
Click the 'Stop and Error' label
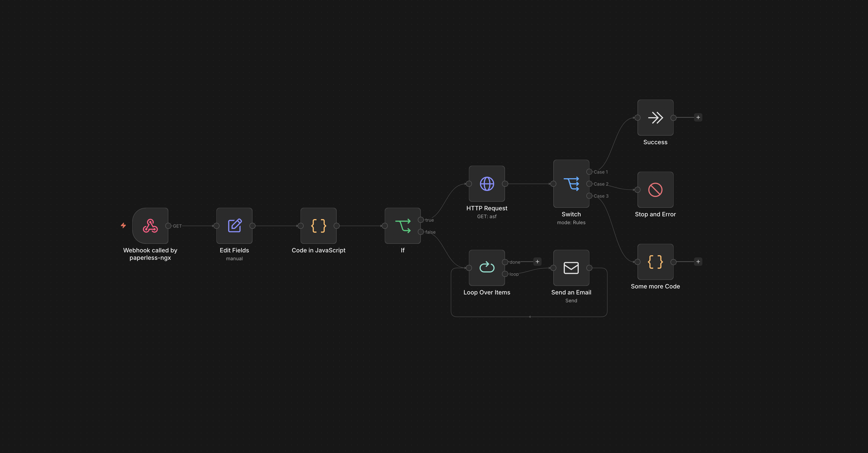[655, 214]
